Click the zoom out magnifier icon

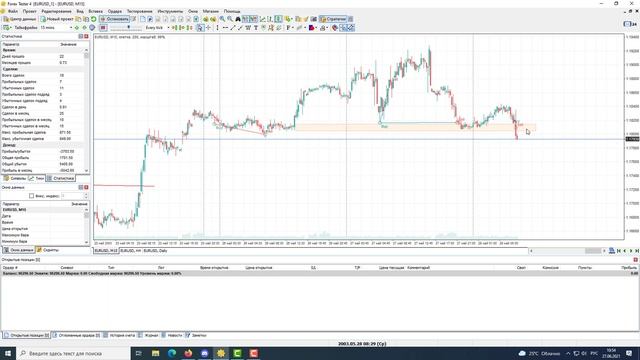[x=230, y=19]
